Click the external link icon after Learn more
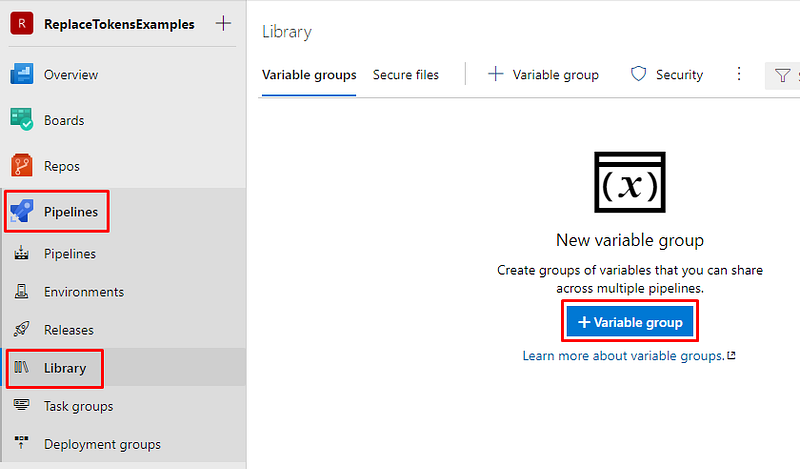Viewport: 800px width, 469px height. tap(731, 355)
